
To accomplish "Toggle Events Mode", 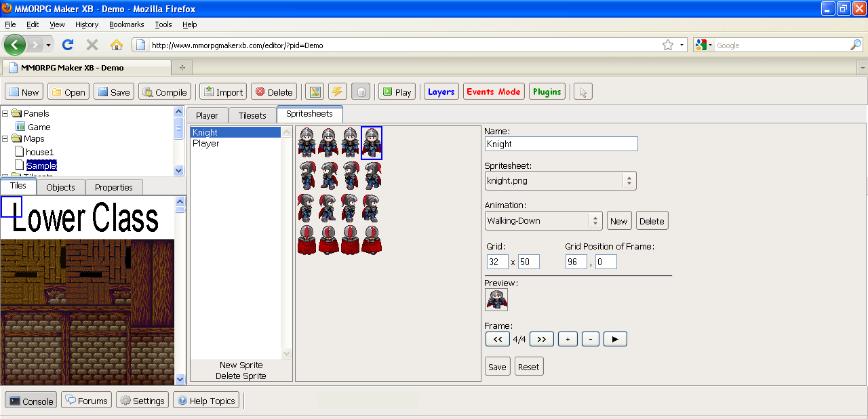I will tap(494, 92).
